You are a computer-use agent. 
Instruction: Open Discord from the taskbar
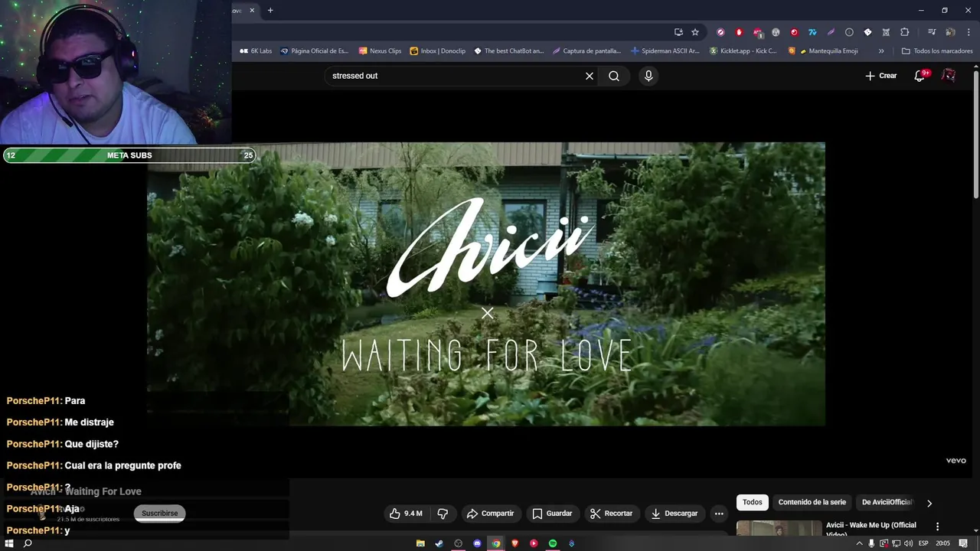point(477,543)
